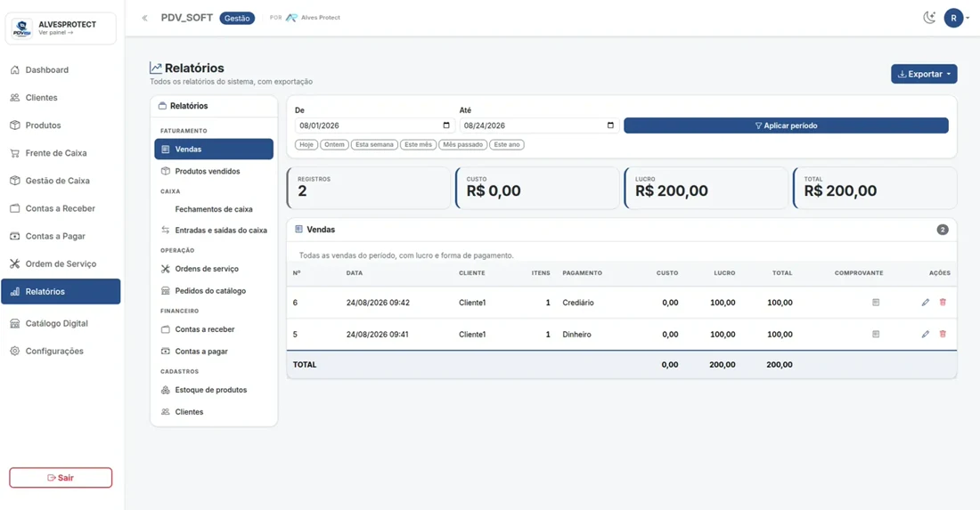Click the CUSTO R$ 0,00 card
The height and width of the screenshot is (510, 980).
pos(537,188)
